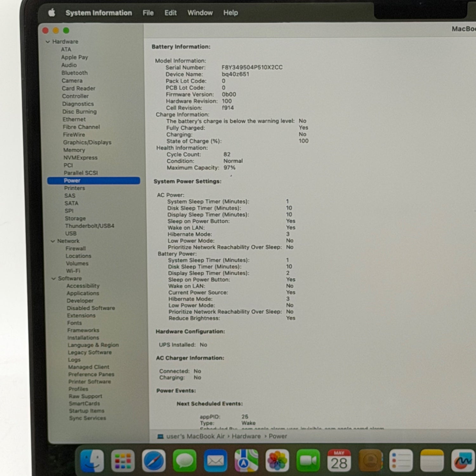Open Locations under Network
Screen dimensions: 476x476
tap(78, 256)
